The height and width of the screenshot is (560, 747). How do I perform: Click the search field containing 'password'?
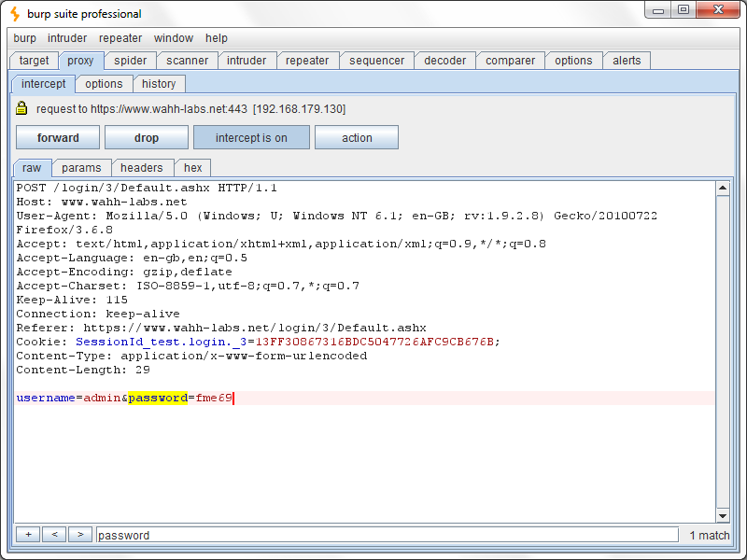tap(388, 535)
